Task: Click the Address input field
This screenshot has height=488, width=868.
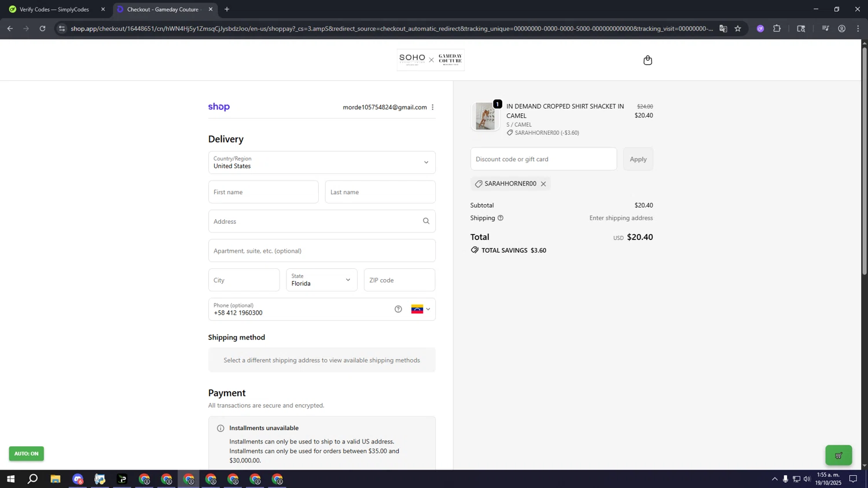Action: pos(322,221)
